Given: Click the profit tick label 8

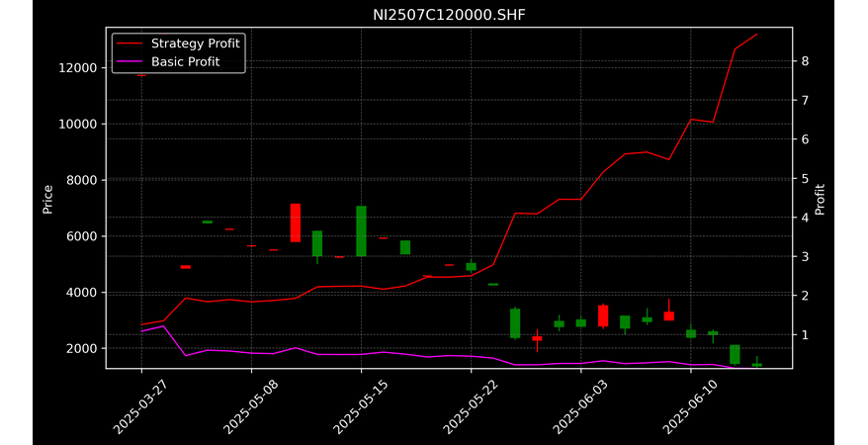Looking at the screenshot, I should (x=805, y=61).
